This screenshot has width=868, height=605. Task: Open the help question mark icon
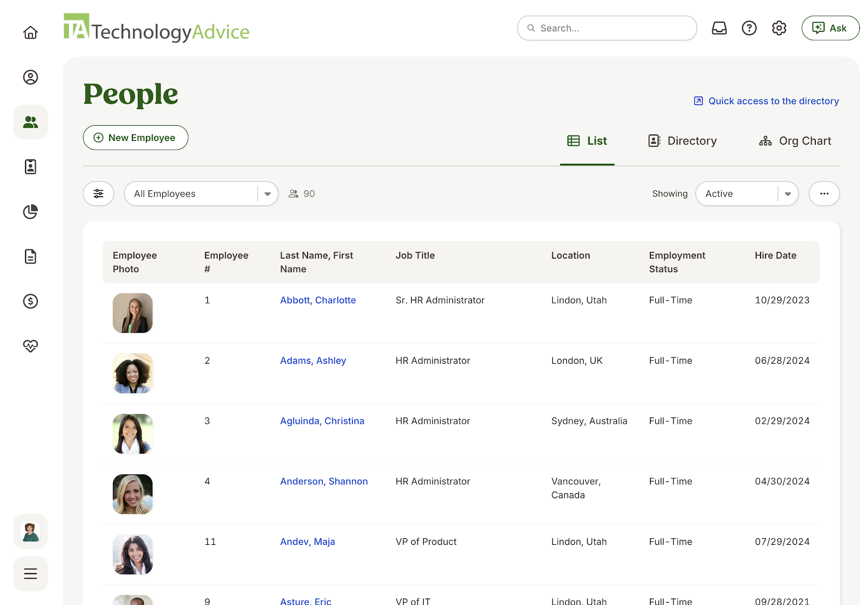tap(749, 28)
